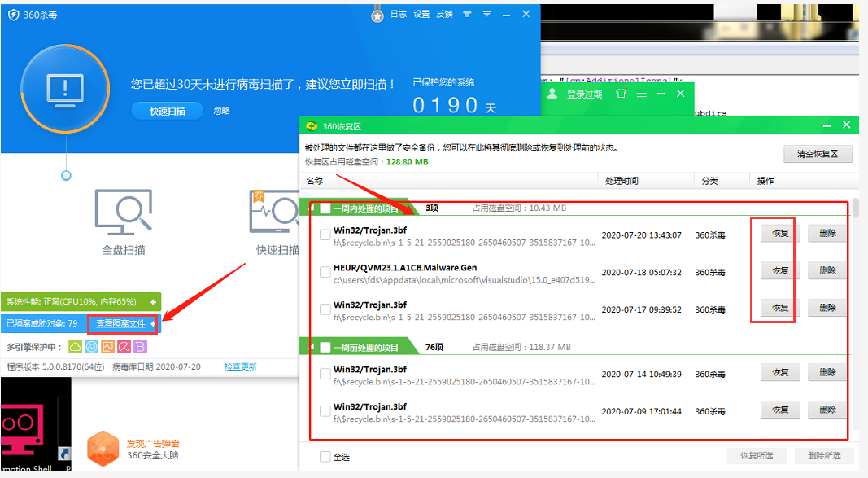The image size is (868, 478).
Task: Click the 删除所选 button
Action: (x=824, y=456)
